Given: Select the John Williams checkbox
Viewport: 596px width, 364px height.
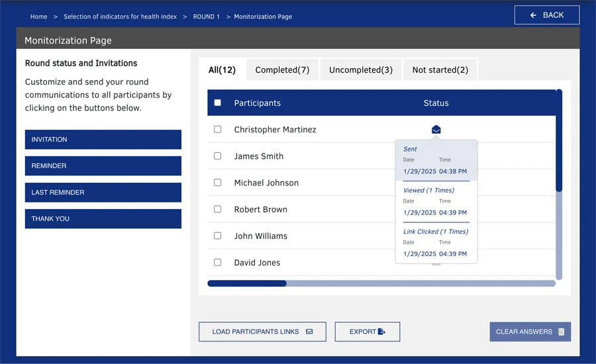Looking at the screenshot, I should point(217,236).
